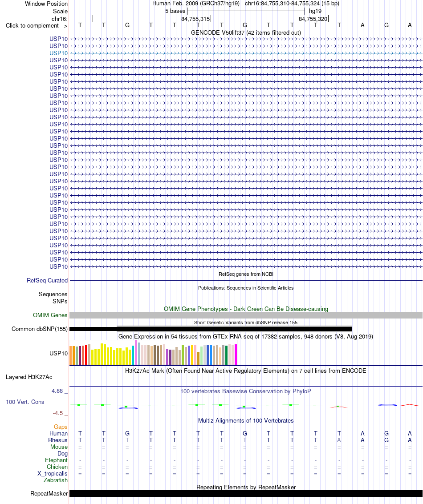Click the chr16: ruler label

tap(60, 19)
